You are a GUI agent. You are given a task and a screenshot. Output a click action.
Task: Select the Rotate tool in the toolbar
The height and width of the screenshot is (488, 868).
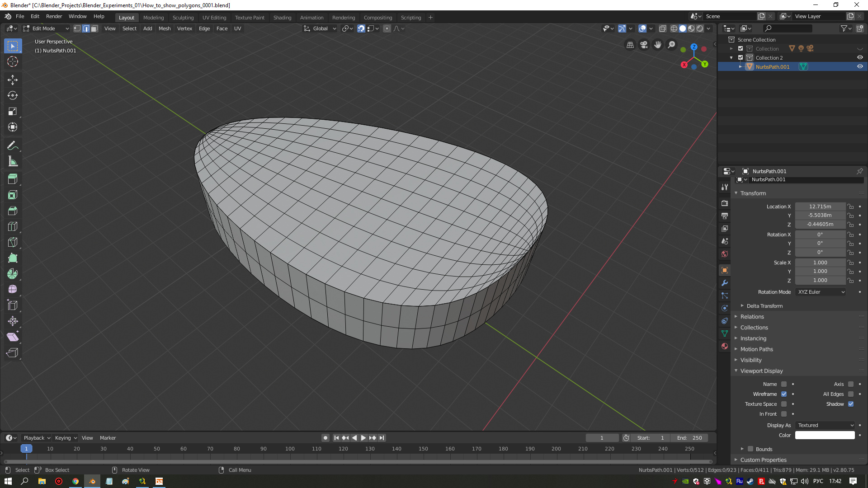[12, 95]
